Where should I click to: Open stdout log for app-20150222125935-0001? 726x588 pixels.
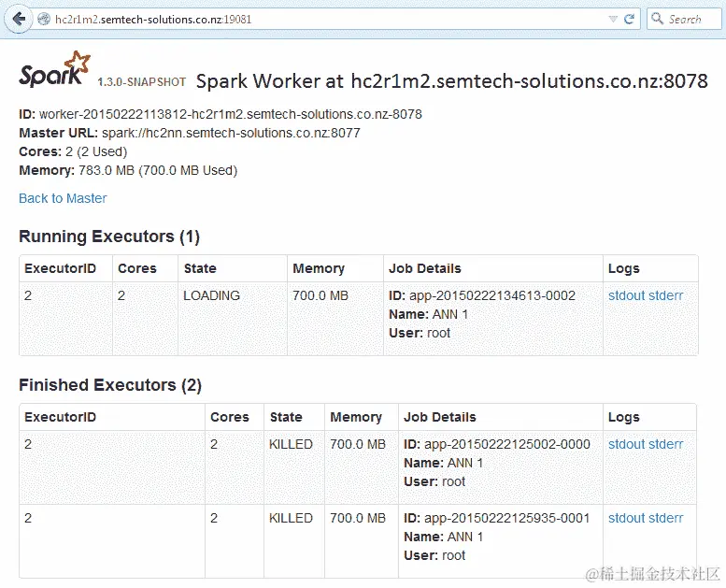(625, 518)
